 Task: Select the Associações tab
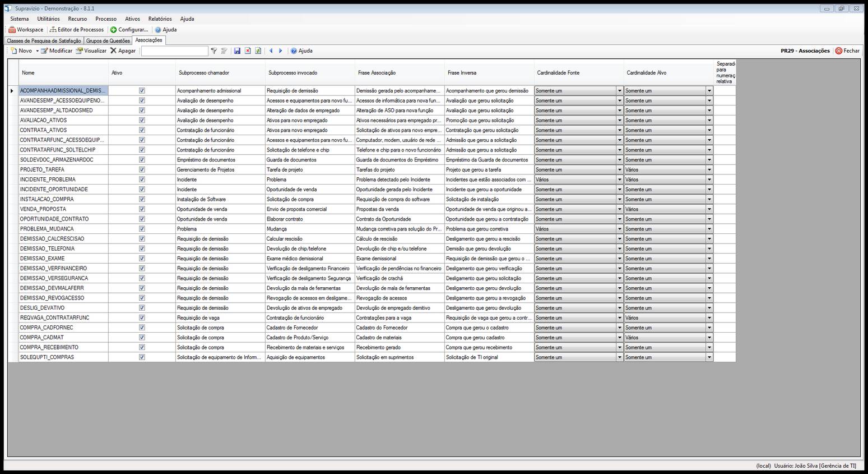[x=148, y=40]
